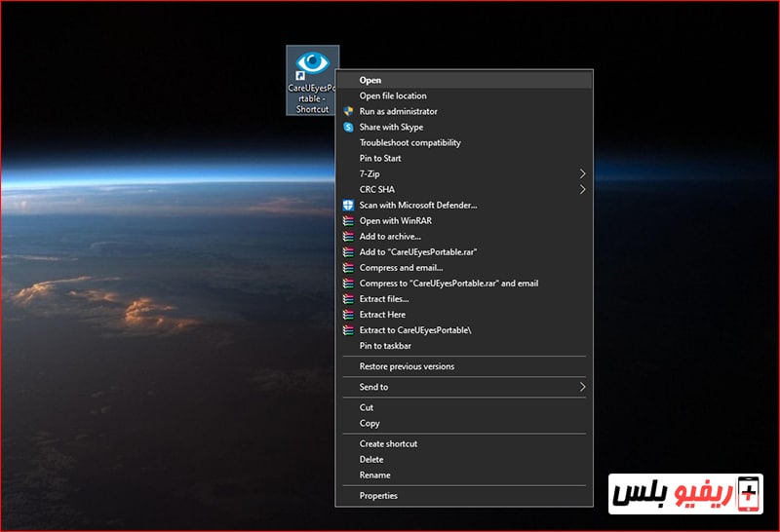Click the WinRAR icon beside Extract files

point(348,299)
